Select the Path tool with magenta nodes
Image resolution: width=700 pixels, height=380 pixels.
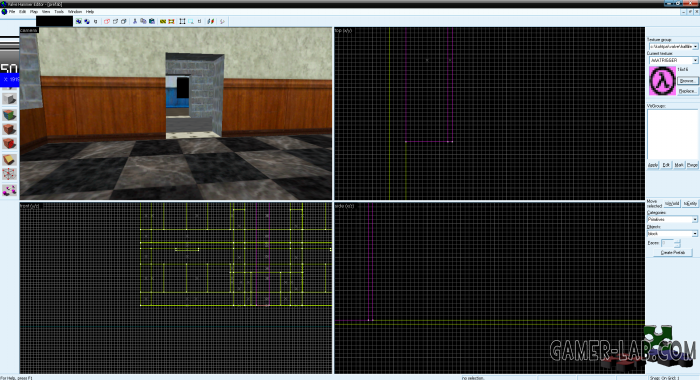tap(9, 190)
